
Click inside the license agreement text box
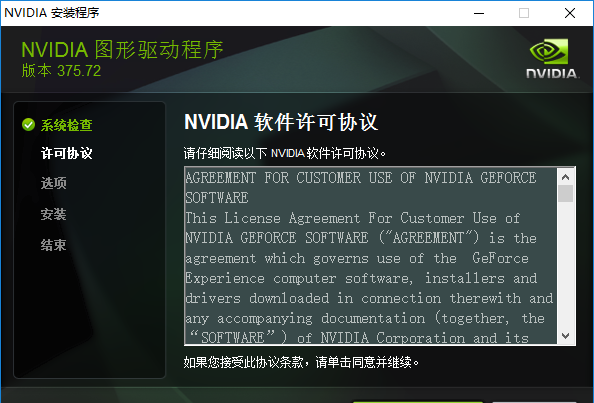pos(370,256)
